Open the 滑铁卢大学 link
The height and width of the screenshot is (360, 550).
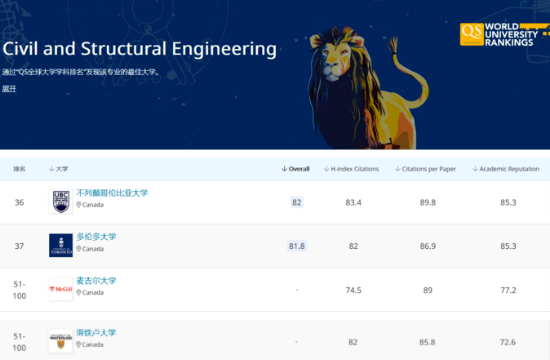pyautogui.click(x=96, y=333)
